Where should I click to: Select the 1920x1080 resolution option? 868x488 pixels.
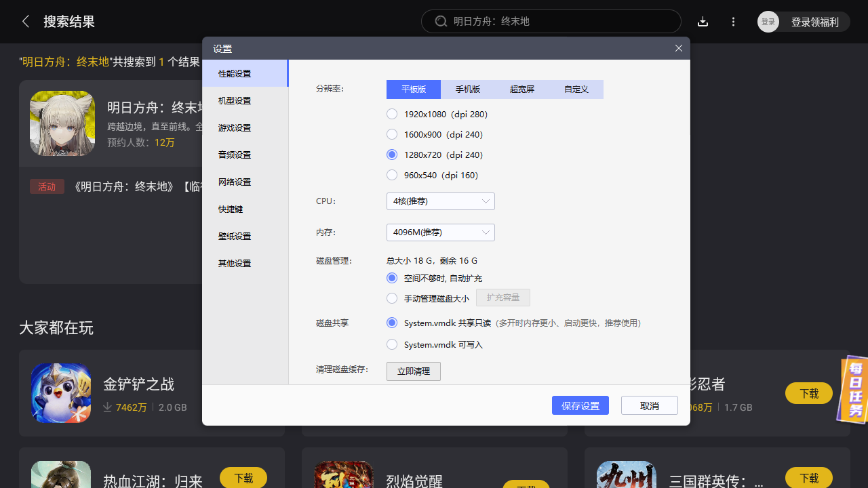[x=392, y=114]
